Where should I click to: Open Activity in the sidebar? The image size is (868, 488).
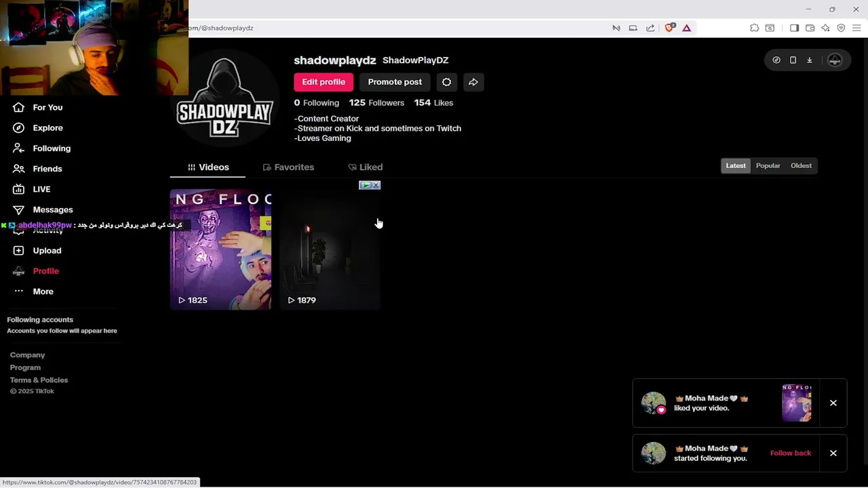click(x=47, y=230)
